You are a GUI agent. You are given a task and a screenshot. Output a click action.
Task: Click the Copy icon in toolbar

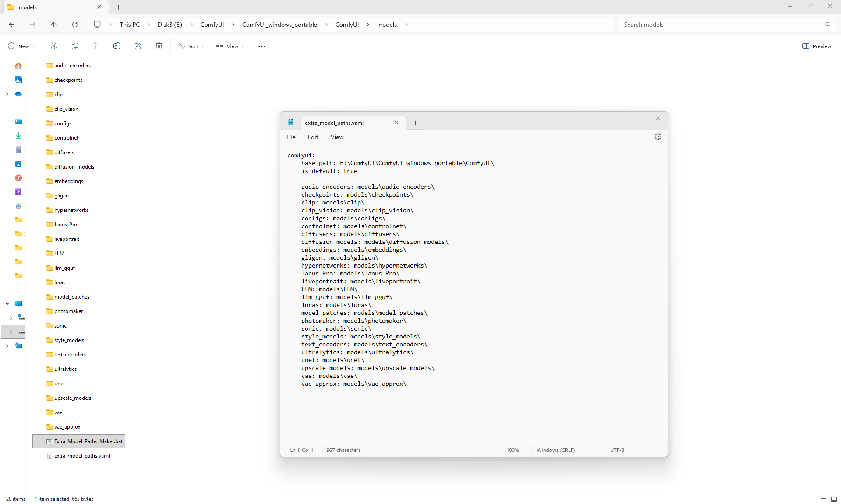click(75, 46)
